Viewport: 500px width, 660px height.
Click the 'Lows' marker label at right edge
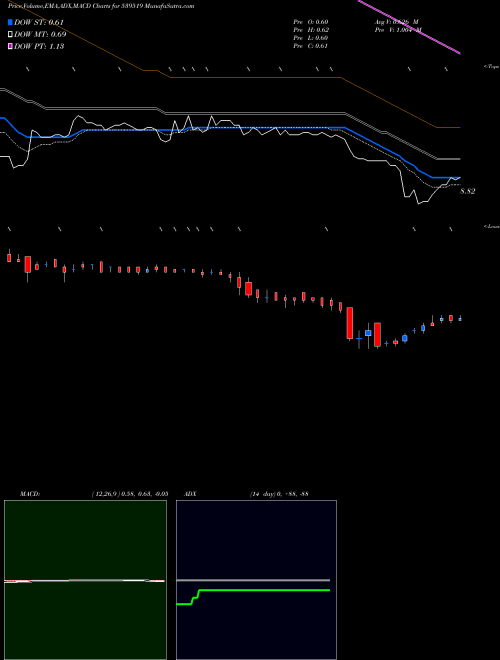(492, 226)
